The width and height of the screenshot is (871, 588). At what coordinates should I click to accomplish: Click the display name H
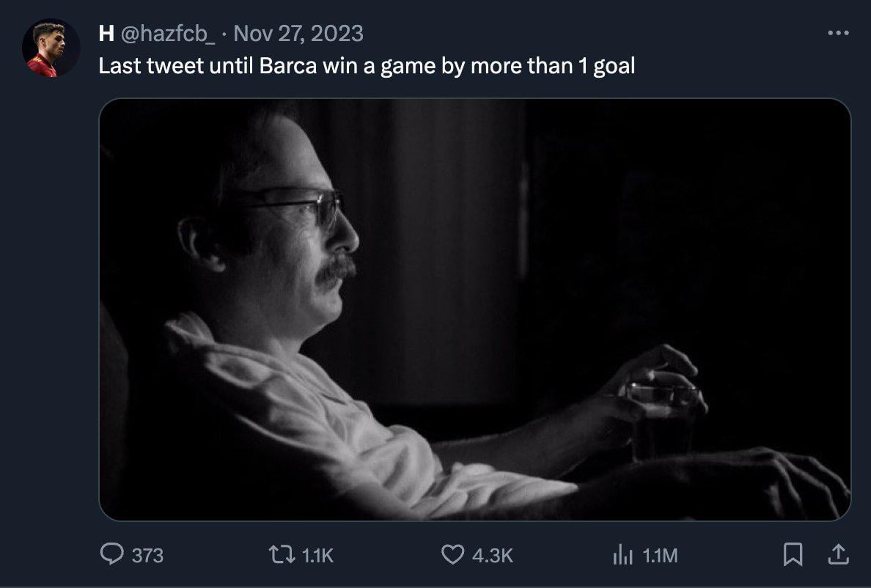click(105, 33)
